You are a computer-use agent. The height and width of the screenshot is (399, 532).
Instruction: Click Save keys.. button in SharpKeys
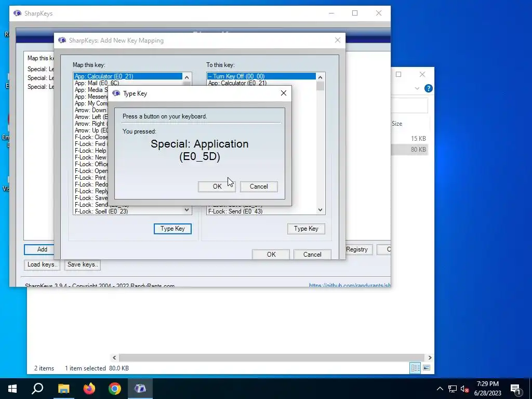tap(83, 264)
